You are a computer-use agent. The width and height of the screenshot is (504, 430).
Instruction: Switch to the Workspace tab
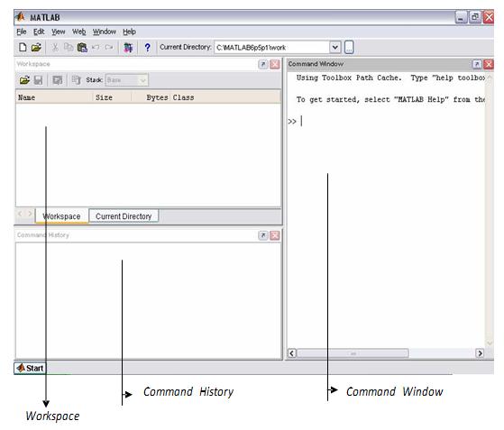point(61,216)
